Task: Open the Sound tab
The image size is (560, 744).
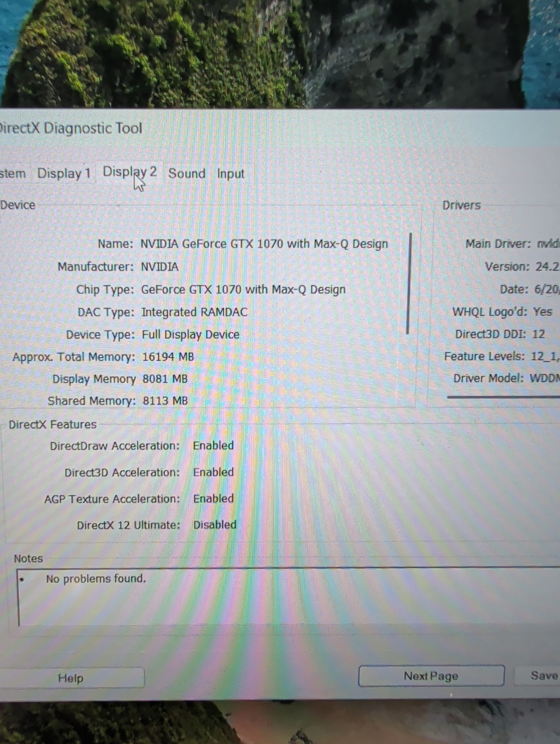Action: tap(187, 173)
